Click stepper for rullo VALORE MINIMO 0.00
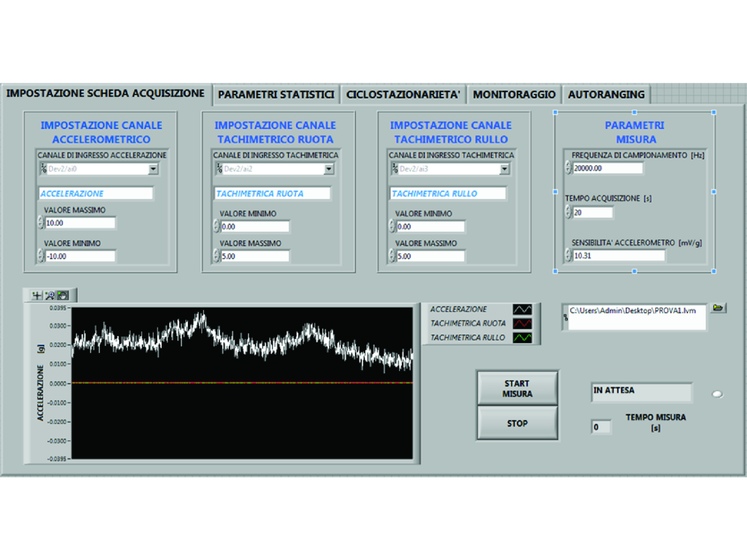The width and height of the screenshot is (747, 560). [392, 226]
